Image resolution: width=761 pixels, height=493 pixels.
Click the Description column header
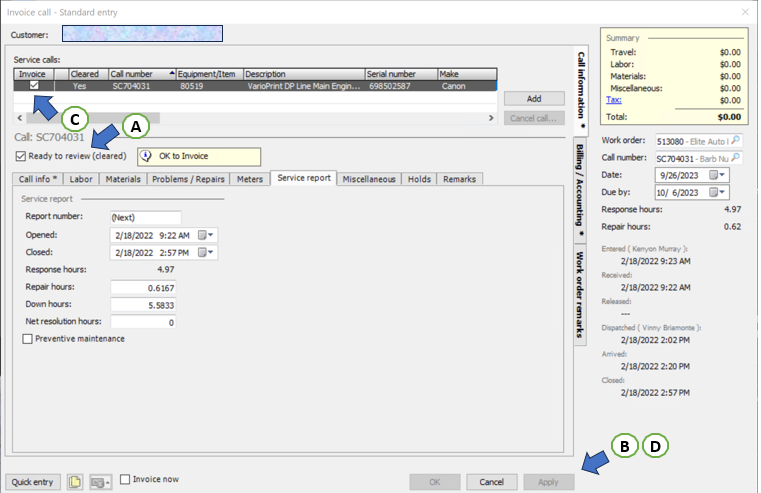point(304,74)
